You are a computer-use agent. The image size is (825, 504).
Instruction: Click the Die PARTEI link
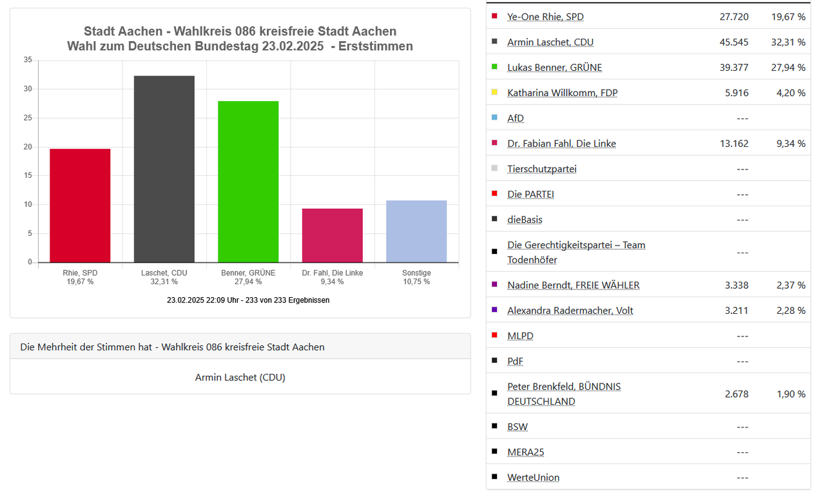click(x=530, y=194)
